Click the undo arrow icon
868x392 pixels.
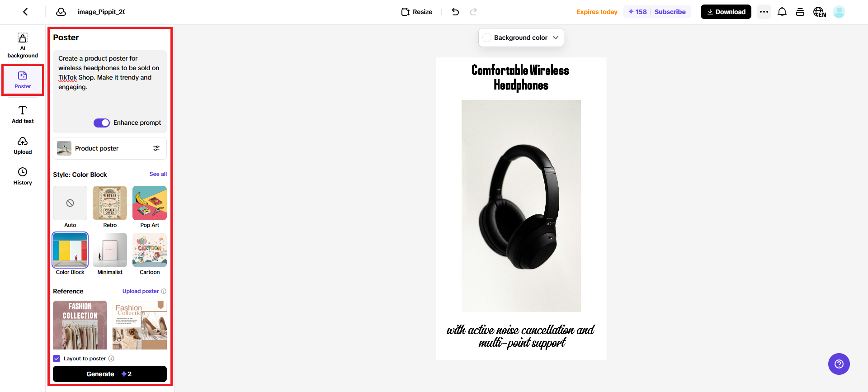tap(455, 12)
